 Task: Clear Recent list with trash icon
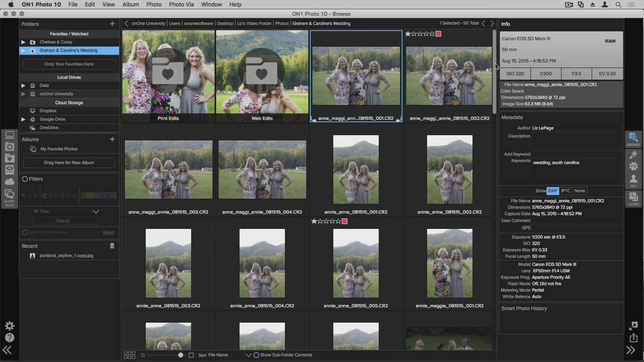pyautogui.click(x=112, y=246)
